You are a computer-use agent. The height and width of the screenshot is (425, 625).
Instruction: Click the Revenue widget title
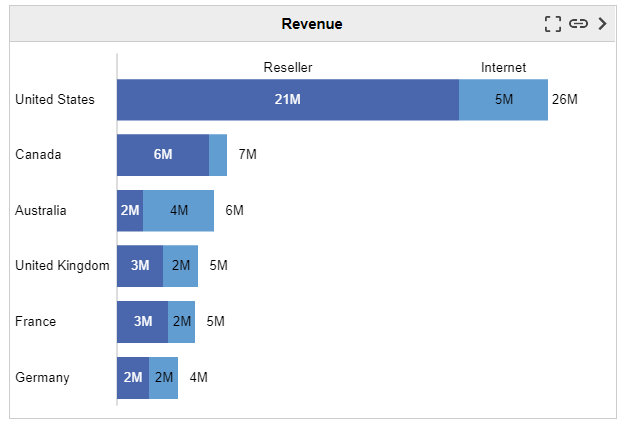coord(311,24)
